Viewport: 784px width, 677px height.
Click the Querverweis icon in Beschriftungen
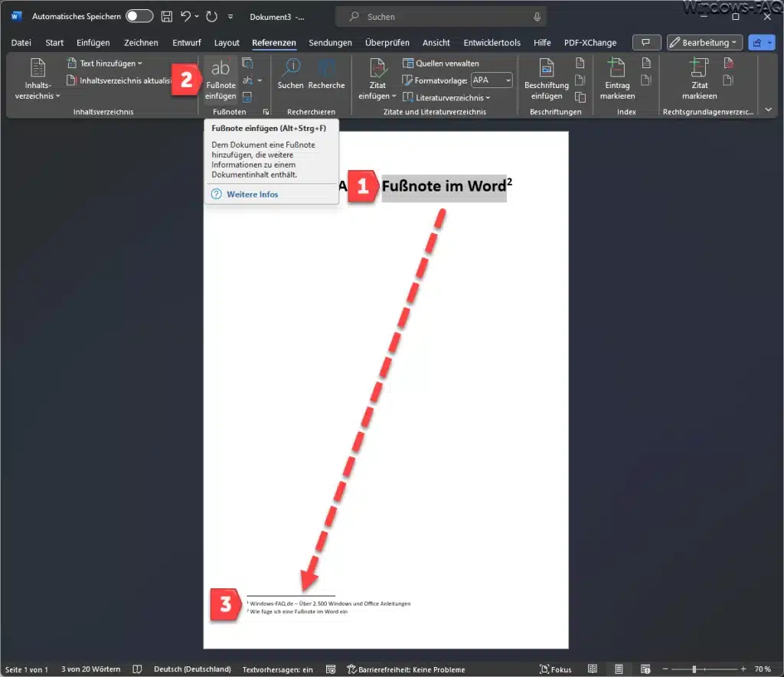(580, 96)
